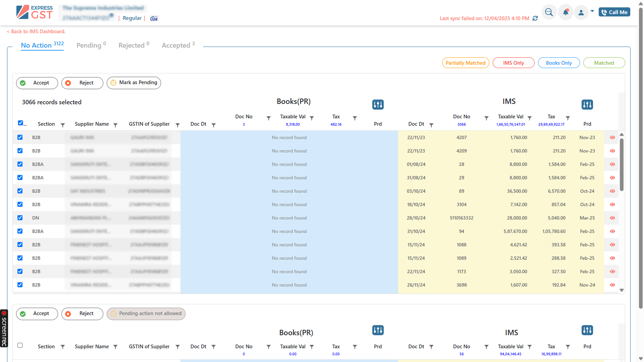This screenshot has height=362, width=644.
Task: Open the Supplier Name column filter
Action: (115, 125)
